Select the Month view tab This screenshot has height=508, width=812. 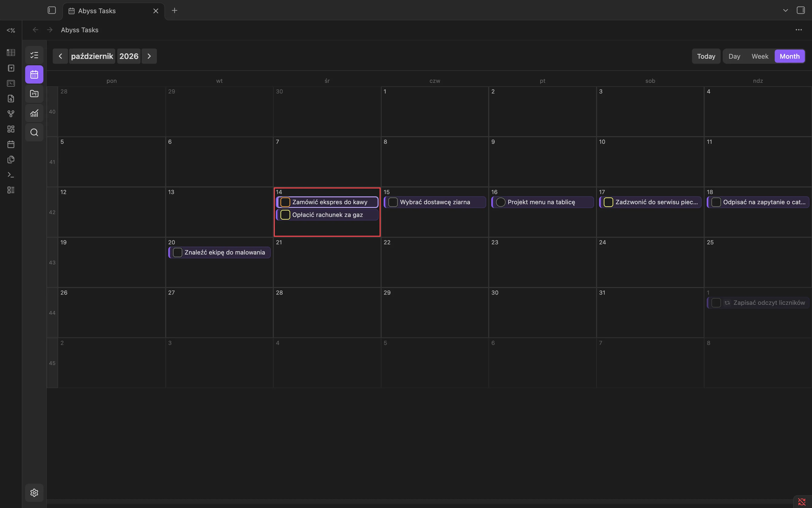789,56
